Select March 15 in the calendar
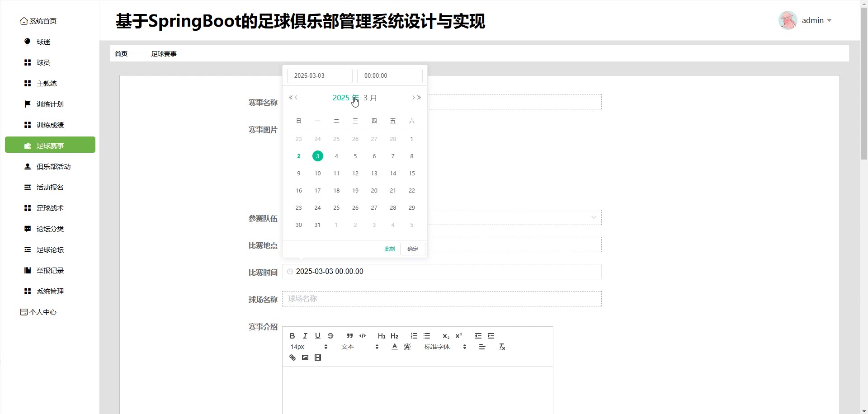 coord(412,174)
